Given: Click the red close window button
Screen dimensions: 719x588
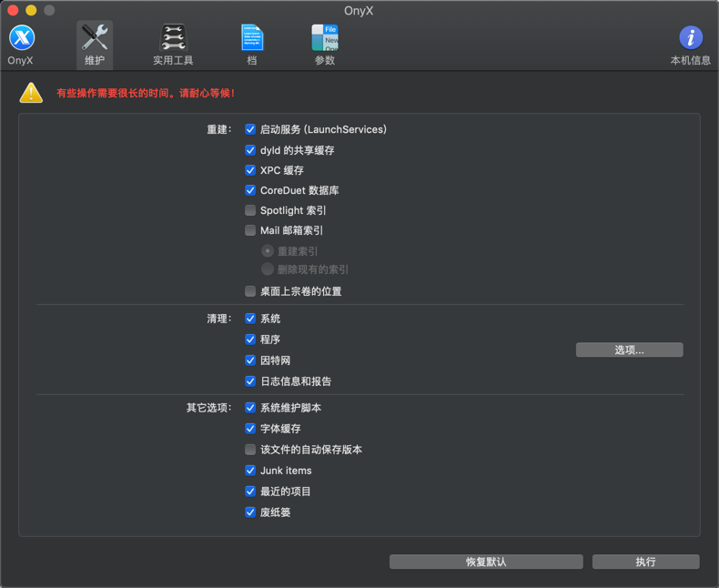Looking at the screenshot, I should 13,10.
